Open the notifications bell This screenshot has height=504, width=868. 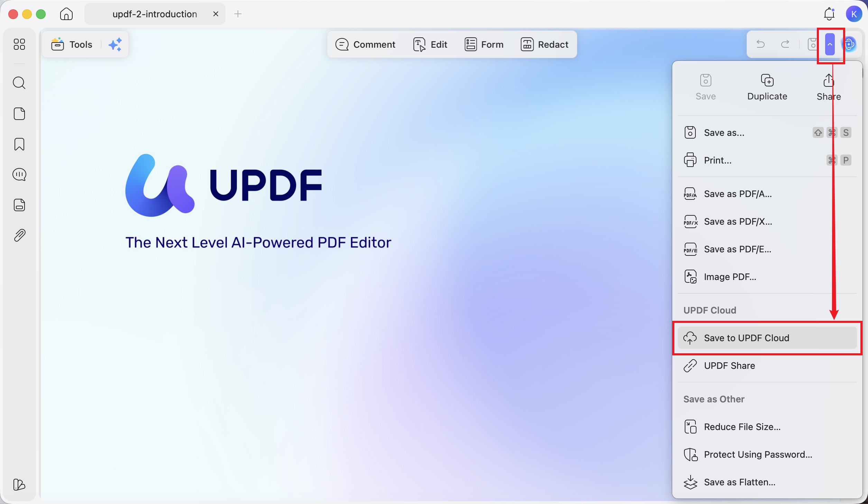pyautogui.click(x=829, y=14)
